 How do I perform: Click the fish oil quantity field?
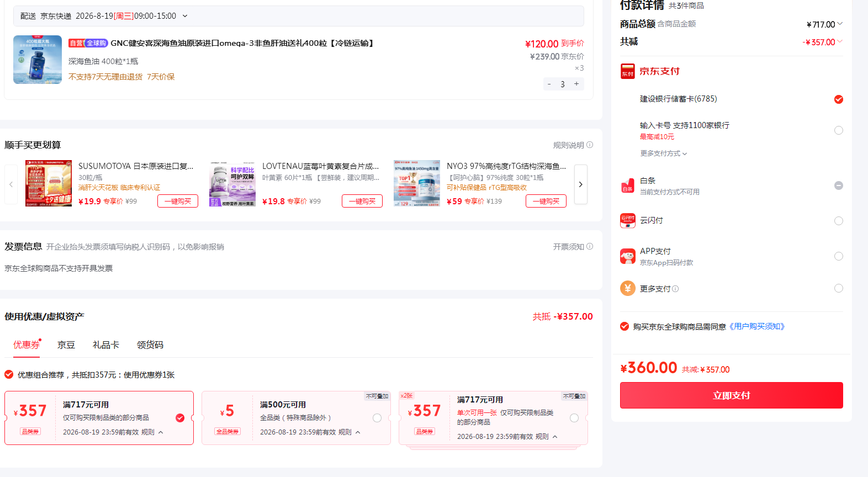coord(563,84)
